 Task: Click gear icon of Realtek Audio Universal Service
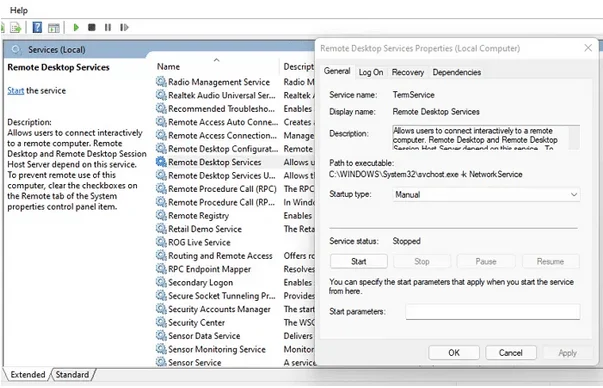(161, 95)
